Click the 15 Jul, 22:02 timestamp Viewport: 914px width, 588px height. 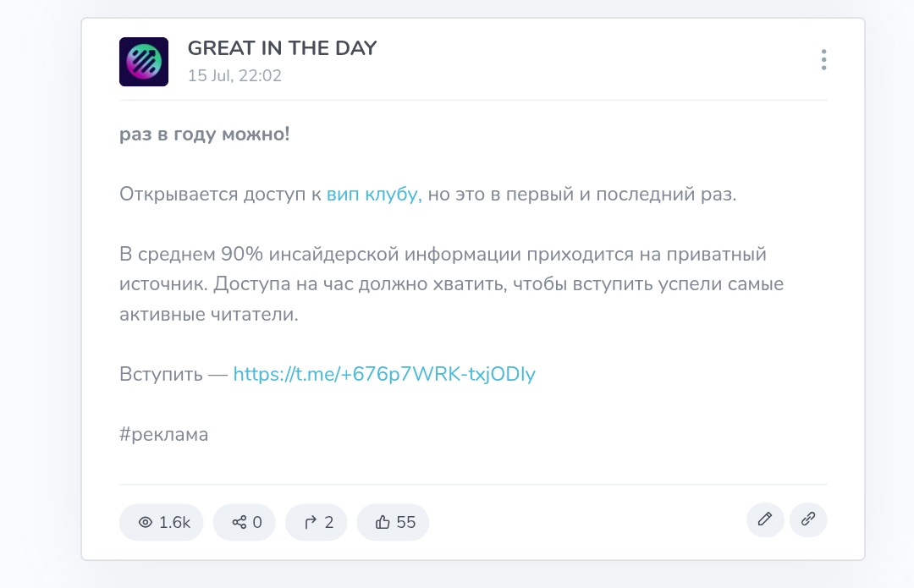tap(234, 75)
